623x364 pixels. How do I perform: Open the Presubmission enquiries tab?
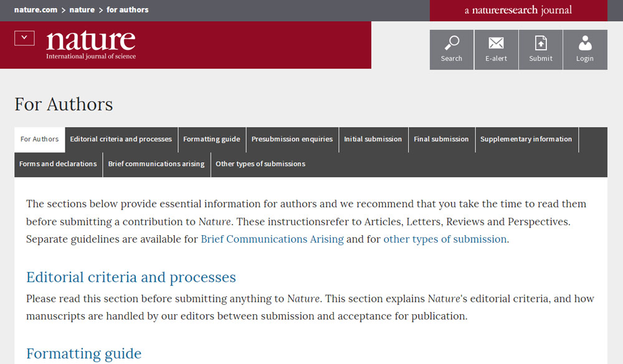pos(292,139)
